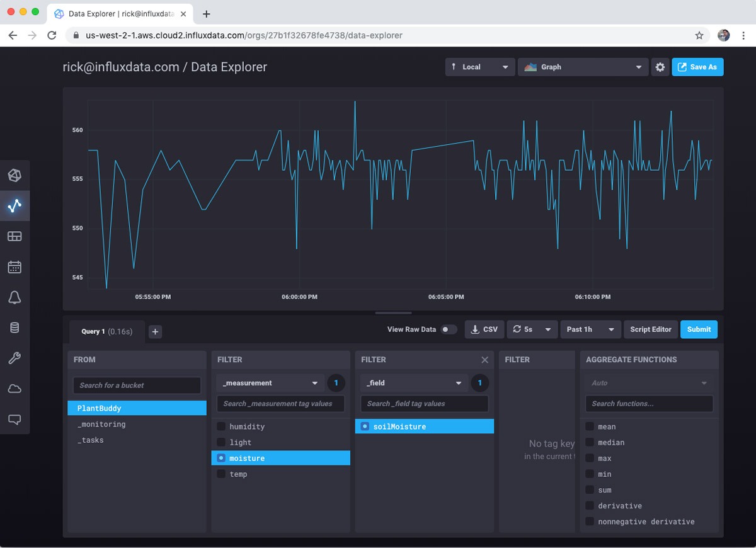Screen dimensions: 756x548
Task: Open Alerts bell icon in sidebar
Action: (x=14, y=298)
